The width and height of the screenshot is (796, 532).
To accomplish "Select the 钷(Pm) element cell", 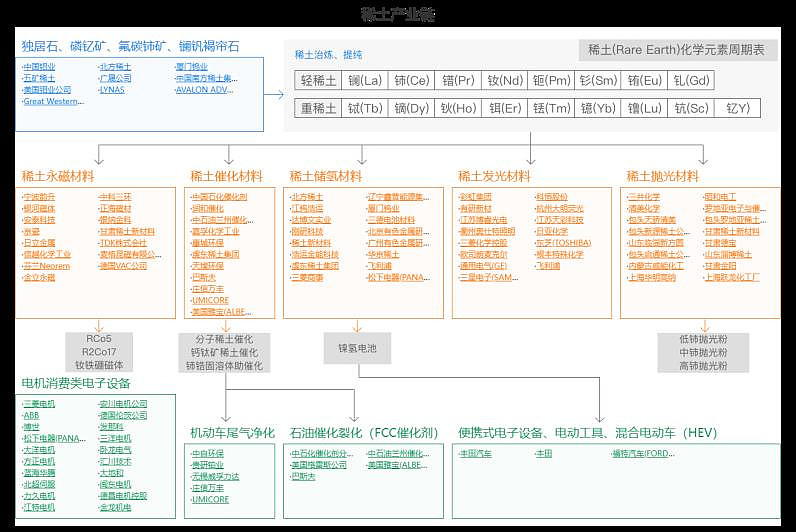I will (551, 80).
